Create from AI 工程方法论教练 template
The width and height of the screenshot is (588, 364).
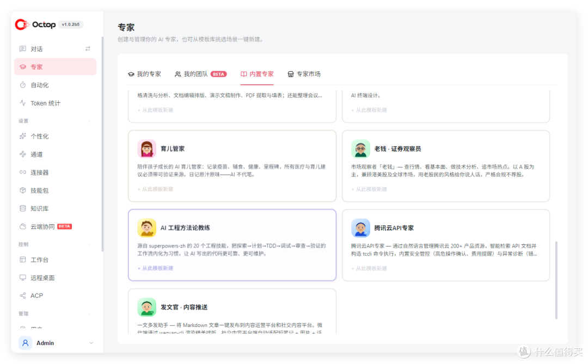coord(155,268)
